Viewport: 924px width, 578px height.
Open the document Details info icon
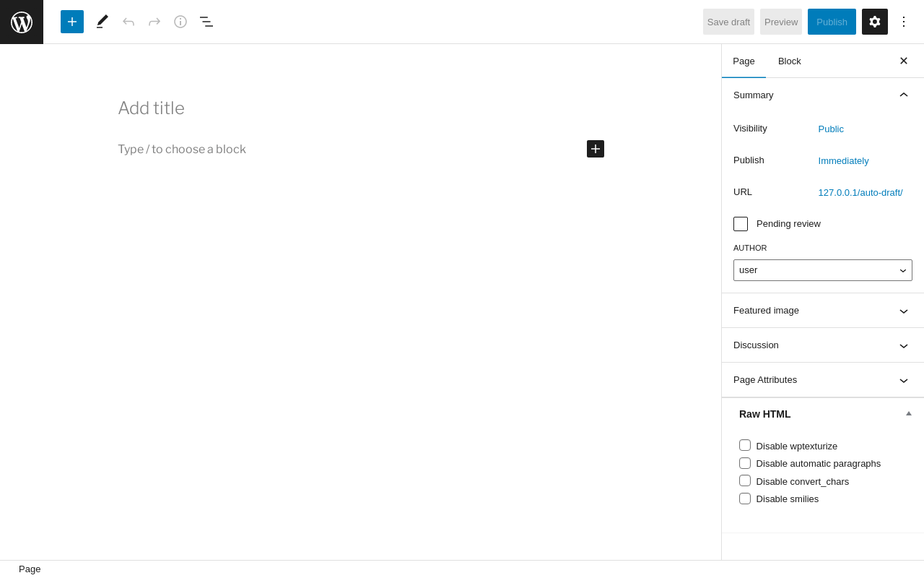tap(180, 22)
